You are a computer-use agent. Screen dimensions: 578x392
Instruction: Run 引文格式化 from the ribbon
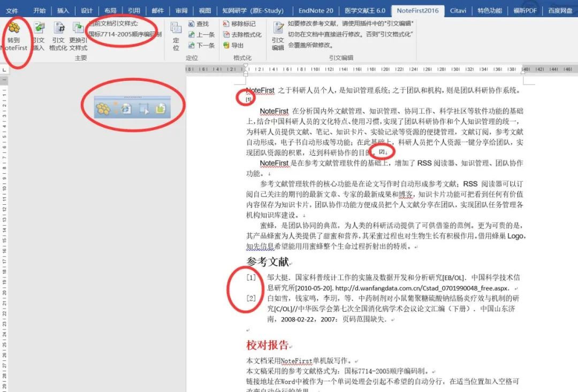(58, 36)
